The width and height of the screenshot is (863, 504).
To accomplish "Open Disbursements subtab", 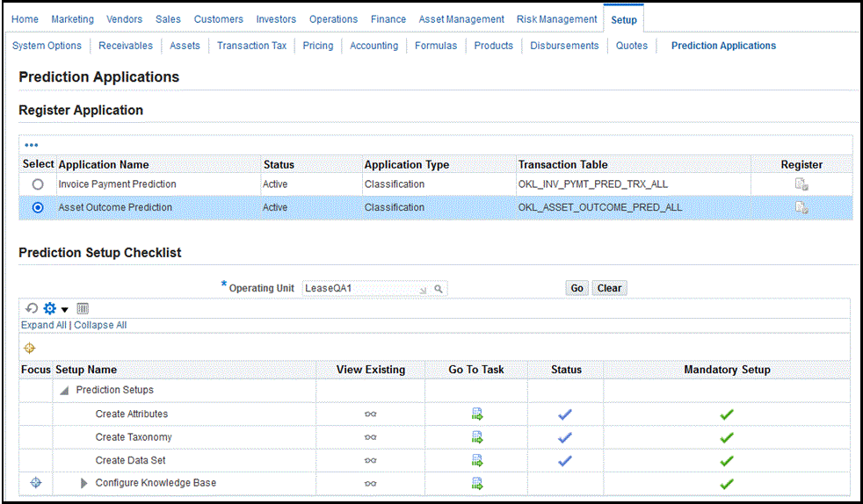I will 564,46.
